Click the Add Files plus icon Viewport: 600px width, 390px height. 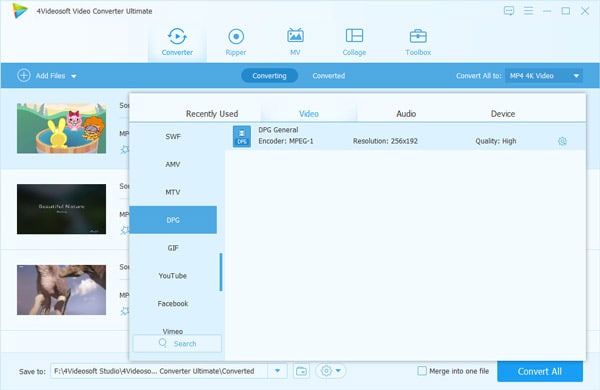(24, 75)
